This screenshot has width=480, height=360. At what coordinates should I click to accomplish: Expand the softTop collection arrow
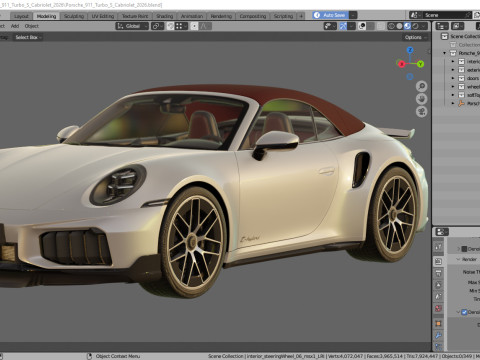coord(453,95)
